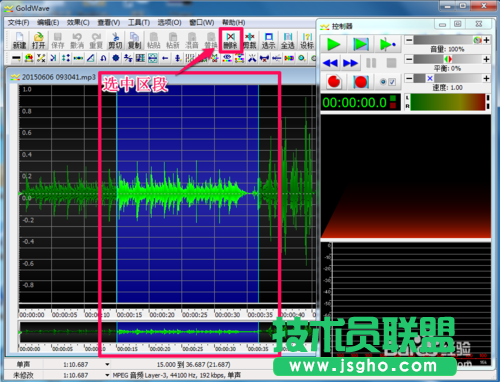This screenshot has width=500, height=382.
Task: Click the red record button
Action: click(x=334, y=82)
